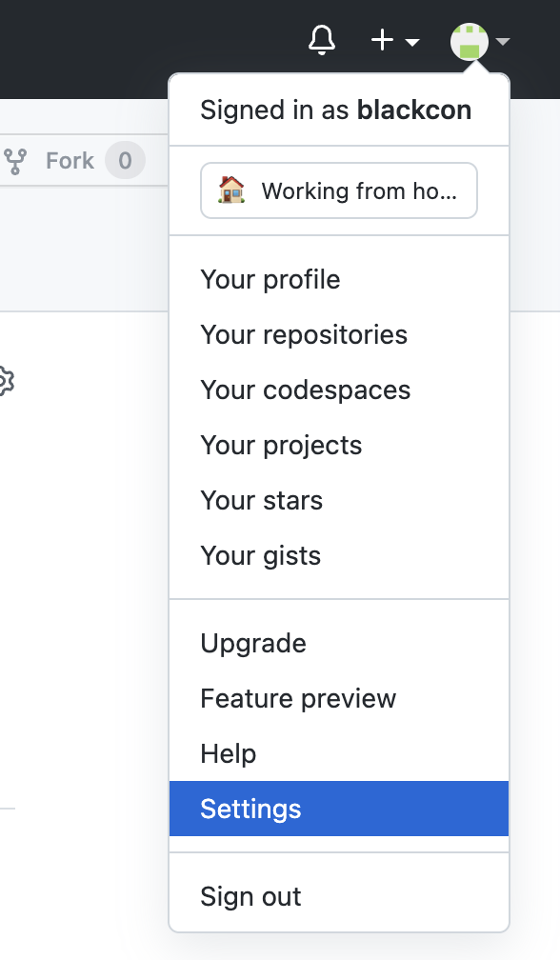Click the plus create-new icon
This screenshot has height=960, width=560.
(x=383, y=41)
